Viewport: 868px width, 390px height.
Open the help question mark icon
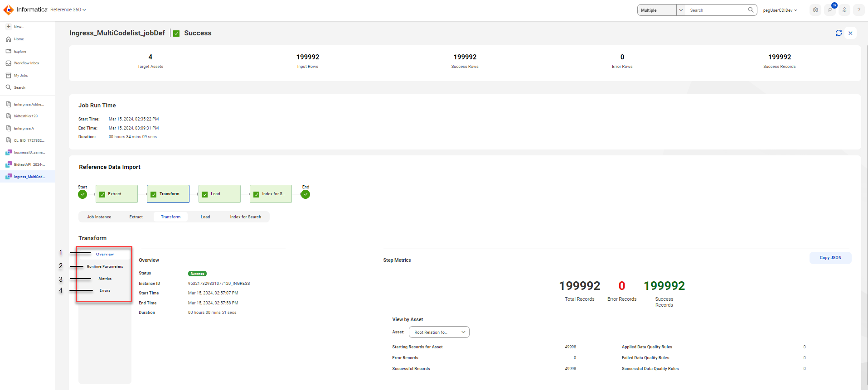858,10
